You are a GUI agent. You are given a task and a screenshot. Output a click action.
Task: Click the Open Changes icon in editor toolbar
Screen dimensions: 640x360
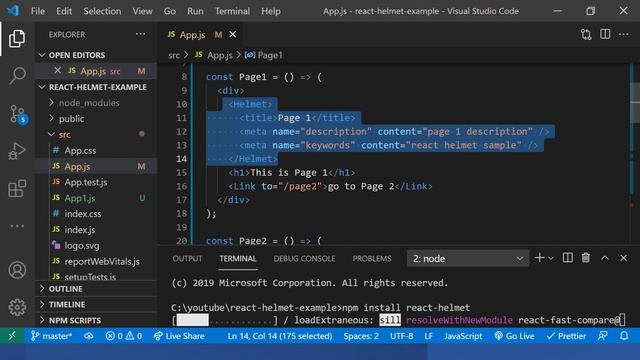586,34
